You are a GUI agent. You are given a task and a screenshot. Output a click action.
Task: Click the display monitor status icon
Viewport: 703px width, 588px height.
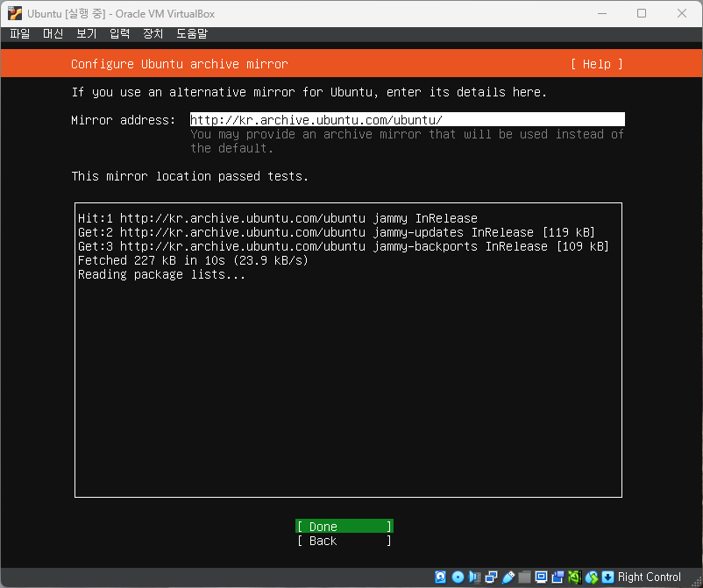[541, 577]
